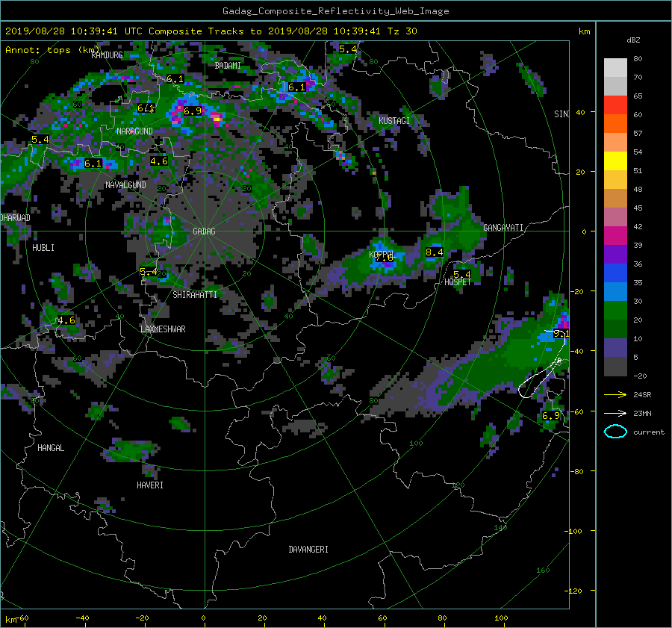Screen dimensions: 672x628
Task: Click the LAXMESHWAR town label
Action: click(x=163, y=329)
